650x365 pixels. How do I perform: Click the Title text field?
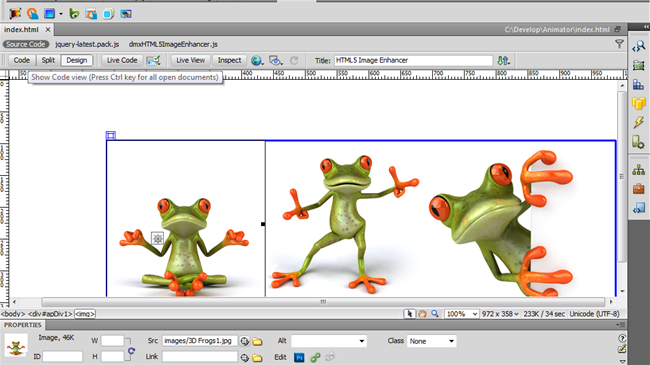413,61
